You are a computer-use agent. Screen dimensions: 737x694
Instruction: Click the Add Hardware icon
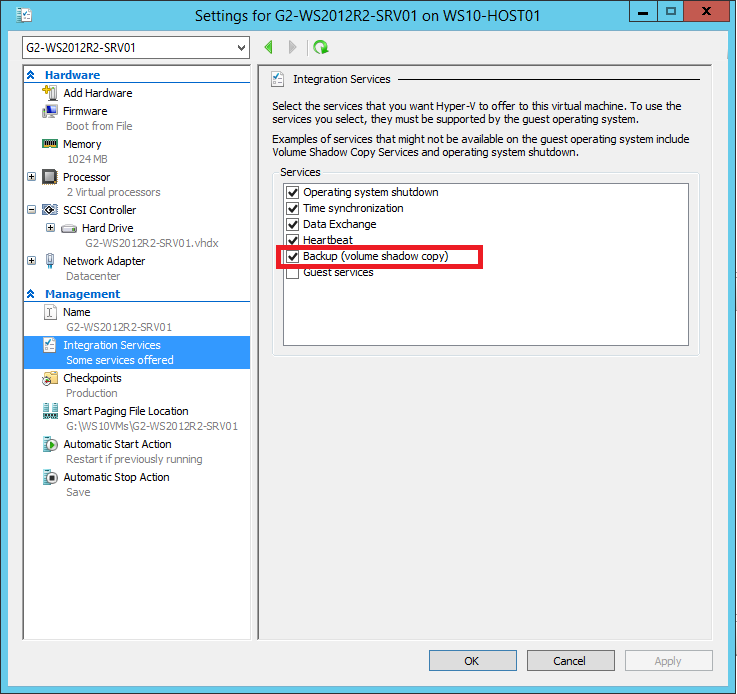(50, 93)
